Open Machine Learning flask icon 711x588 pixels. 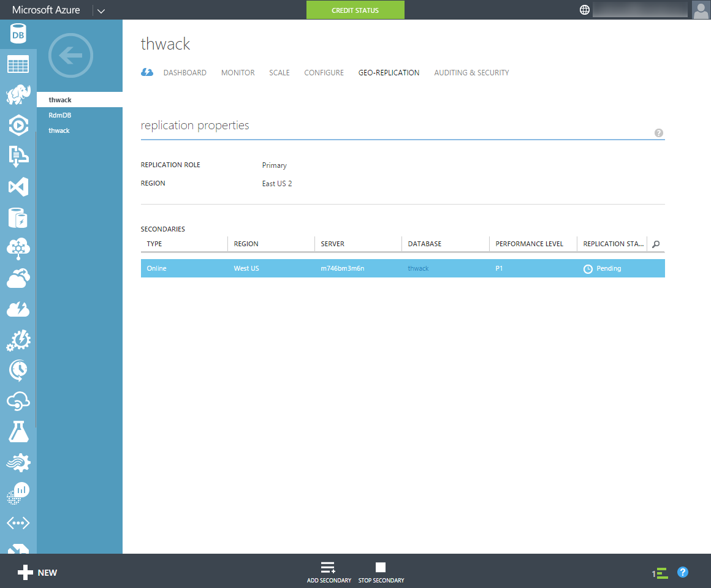click(18, 431)
